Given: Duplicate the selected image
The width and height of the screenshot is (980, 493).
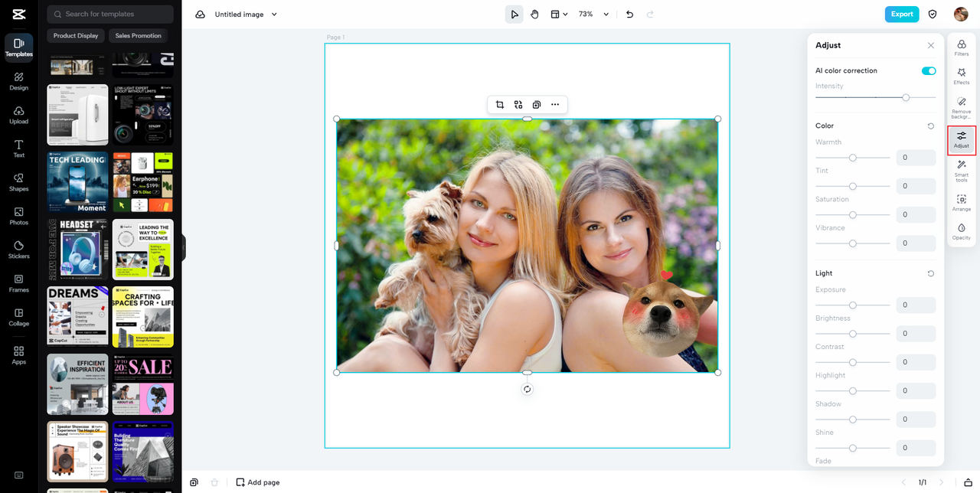Looking at the screenshot, I should tap(537, 104).
